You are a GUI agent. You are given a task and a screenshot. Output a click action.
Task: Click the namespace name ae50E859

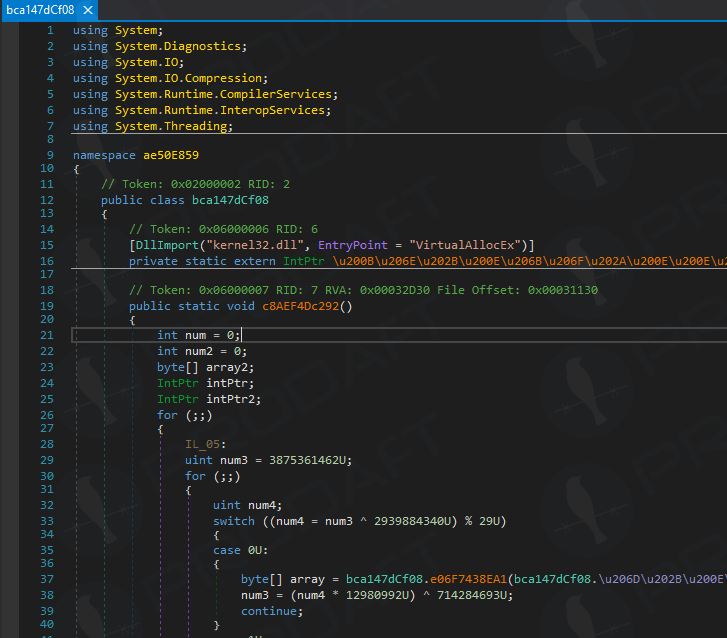(x=171, y=155)
